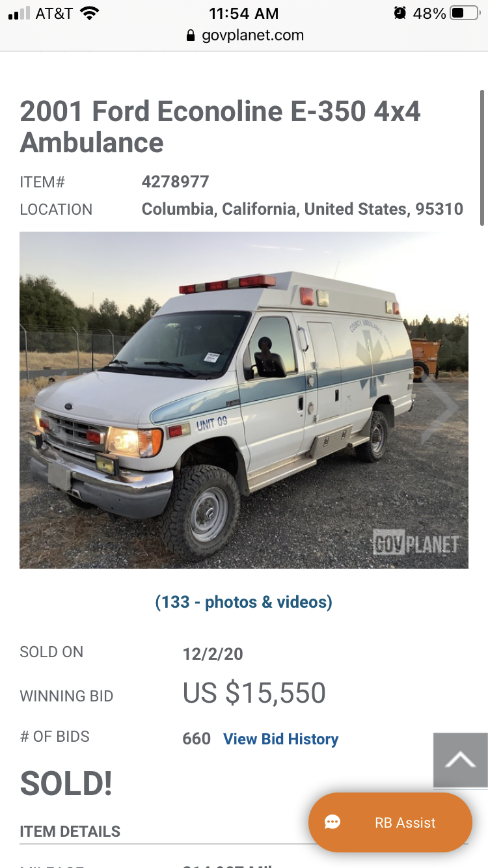Viewport: 488px width, 868px height.
Task: Tap the item number 4278977
Action: point(175,182)
